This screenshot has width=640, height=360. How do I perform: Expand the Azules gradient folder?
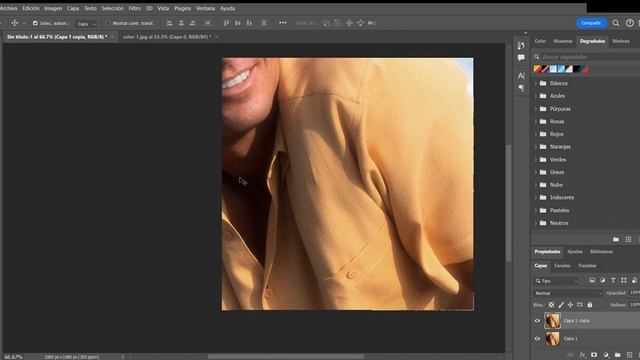[x=536, y=96]
